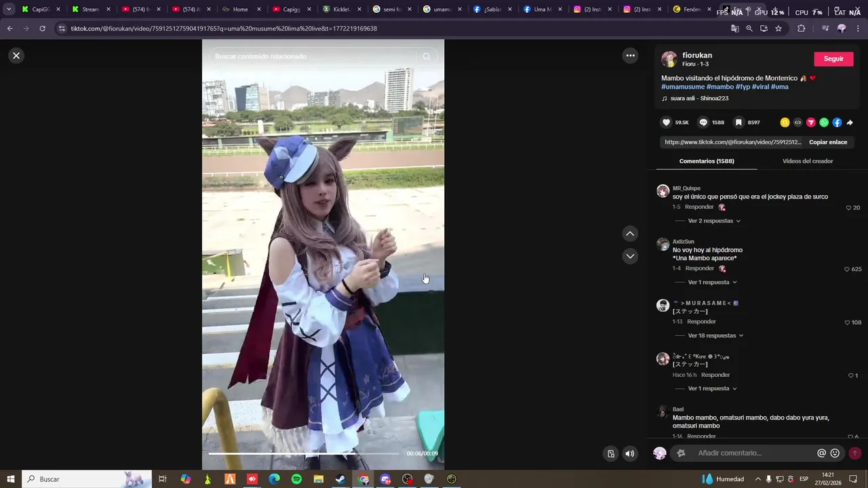The width and height of the screenshot is (868, 488).
Task: Switch to Comentarios (1588) tab
Action: click(x=707, y=161)
